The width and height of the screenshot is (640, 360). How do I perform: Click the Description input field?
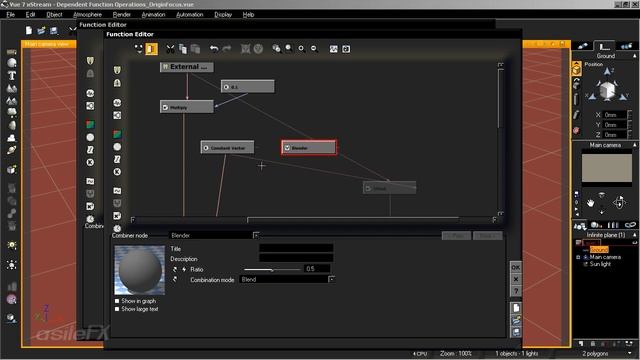click(296, 258)
